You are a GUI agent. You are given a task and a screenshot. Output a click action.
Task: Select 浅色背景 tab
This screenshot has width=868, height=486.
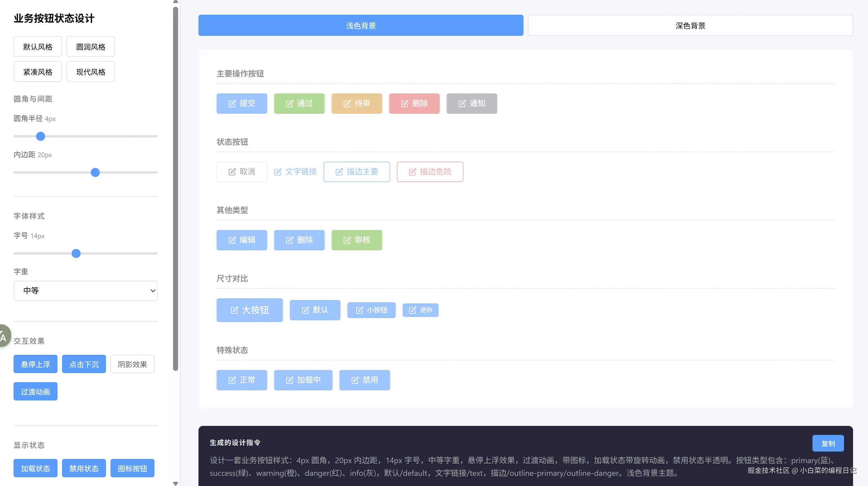coord(361,26)
